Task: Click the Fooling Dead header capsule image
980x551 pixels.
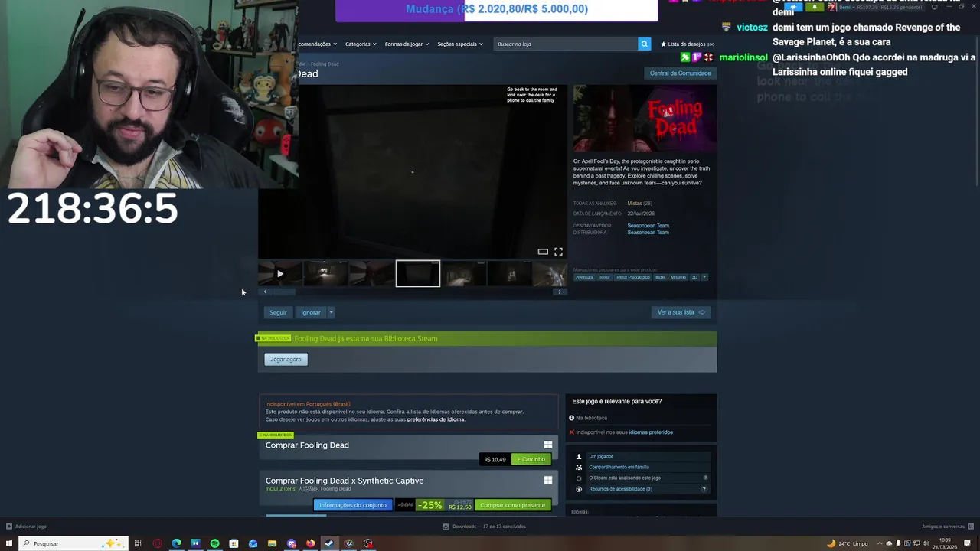Action: point(645,119)
